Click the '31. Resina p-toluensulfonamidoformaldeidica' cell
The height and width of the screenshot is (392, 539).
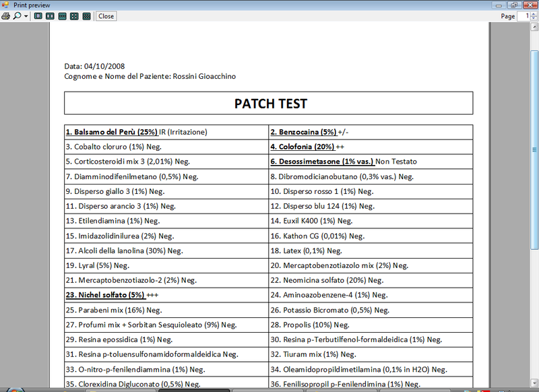tap(166, 354)
